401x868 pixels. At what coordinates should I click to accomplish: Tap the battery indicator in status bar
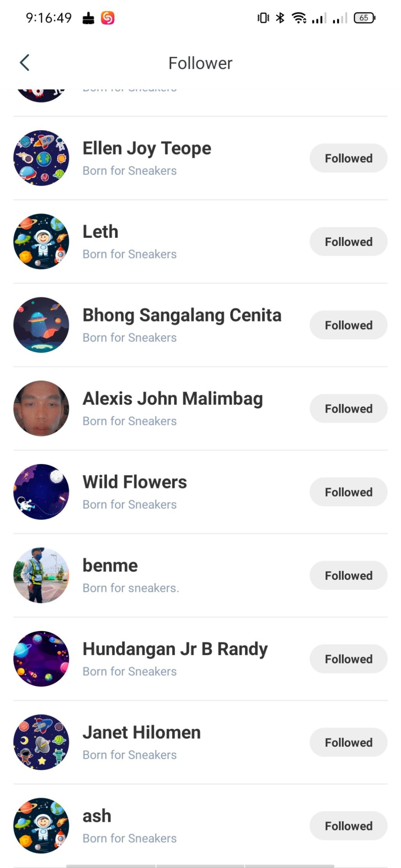click(364, 18)
